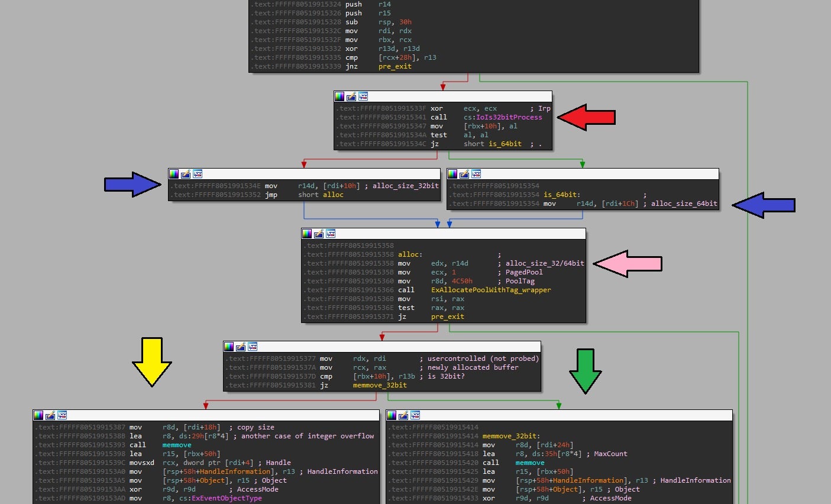Jump to ExAllocatePoolWithTag_wrapper function

point(491,290)
